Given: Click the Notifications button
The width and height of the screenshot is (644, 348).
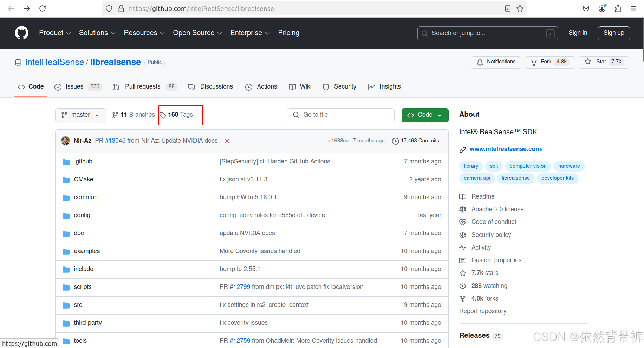Looking at the screenshot, I should tap(496, 62).
